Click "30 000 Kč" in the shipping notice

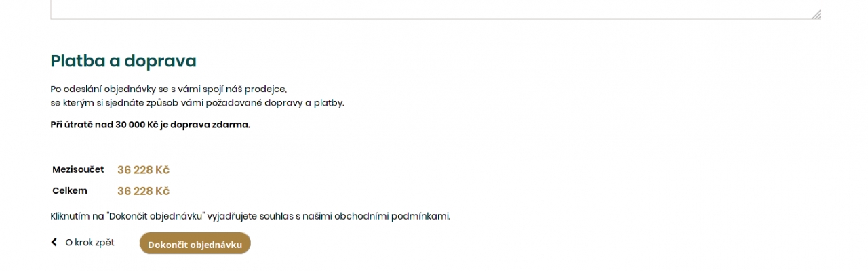(136, 125)
